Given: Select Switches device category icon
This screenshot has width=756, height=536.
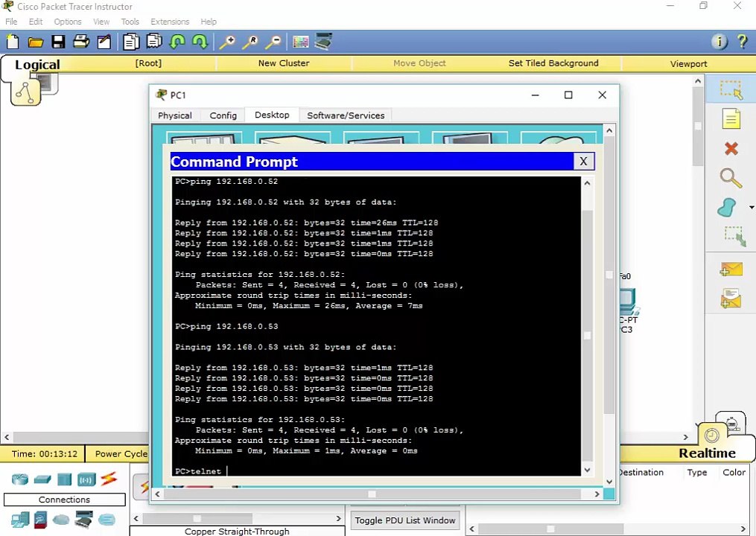Looking at the screenshot, I should click(42, 479).
